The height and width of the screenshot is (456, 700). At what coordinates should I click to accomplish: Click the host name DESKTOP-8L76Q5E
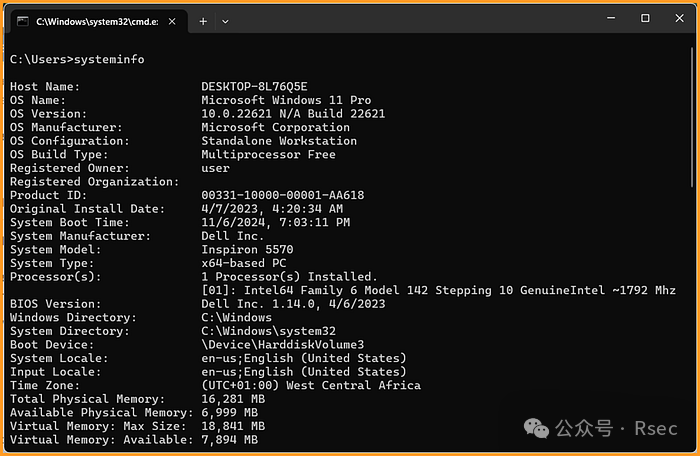pyautogui.click(x=254, y=87)
